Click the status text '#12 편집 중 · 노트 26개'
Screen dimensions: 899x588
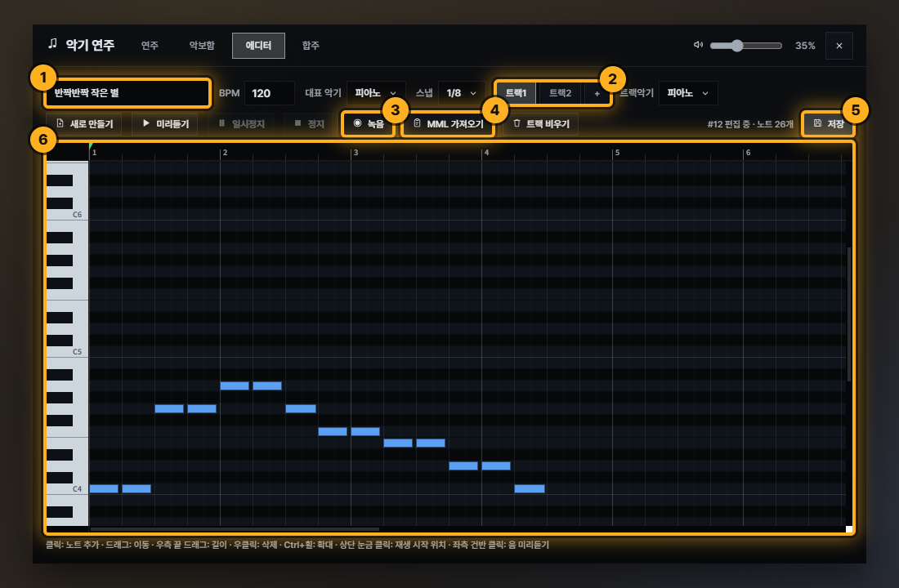[x=750, y=124]
